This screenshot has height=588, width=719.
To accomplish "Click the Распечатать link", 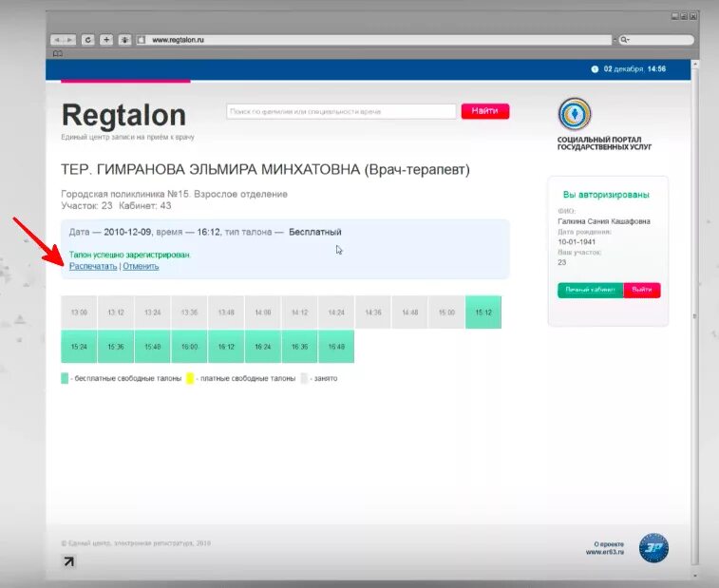I will pyautogui.click(x=93, y=266).
